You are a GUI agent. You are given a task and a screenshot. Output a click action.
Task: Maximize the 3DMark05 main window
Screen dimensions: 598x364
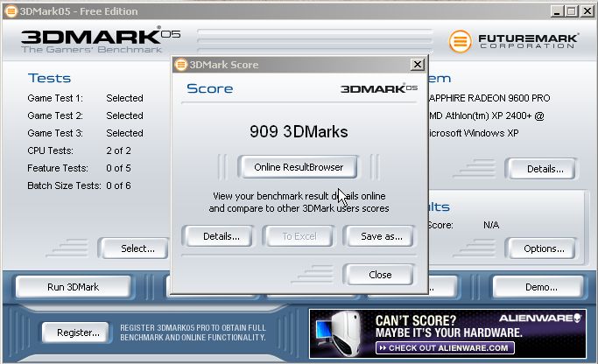(571, 11)
